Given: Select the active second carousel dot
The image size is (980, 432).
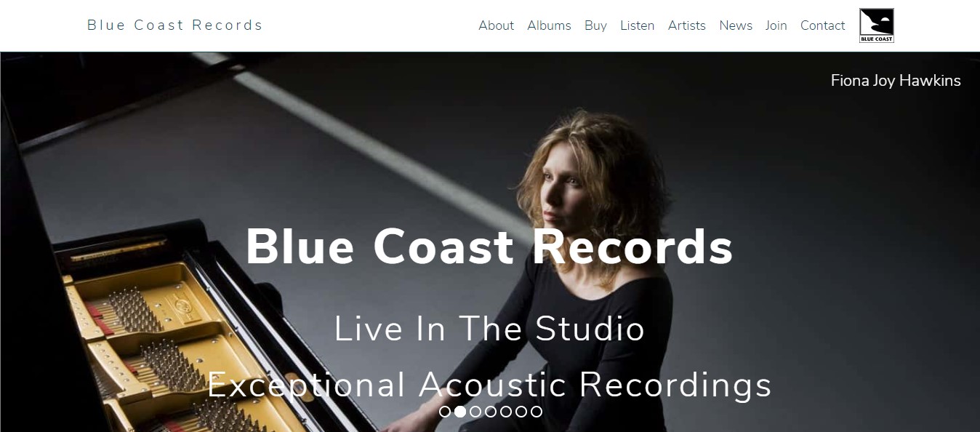Looking at the screenshot, I should 460,412.
